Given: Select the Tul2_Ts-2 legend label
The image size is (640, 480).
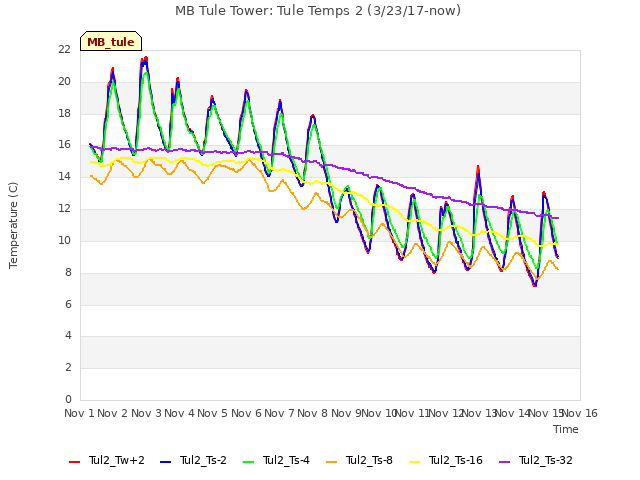Looking at the screenshot, I should [x=203, y=460].
